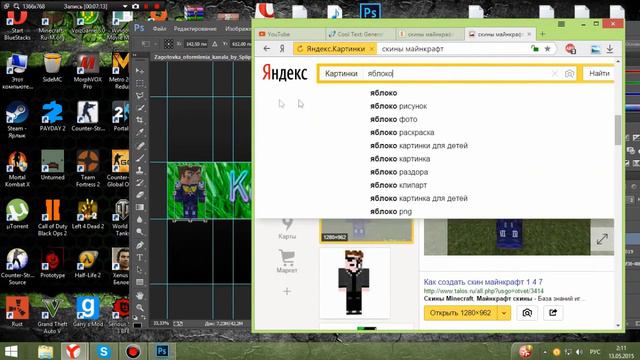
Task: Select the Eraser tool in Photoshop
Action: pos(140,195)
